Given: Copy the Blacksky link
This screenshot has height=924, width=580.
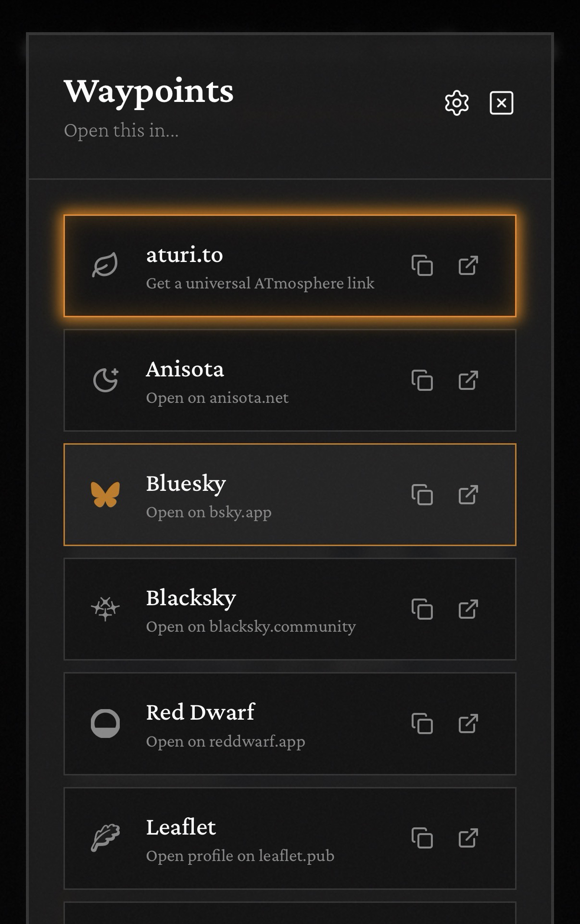Looking at the screenshot, I should pos(422,609).
